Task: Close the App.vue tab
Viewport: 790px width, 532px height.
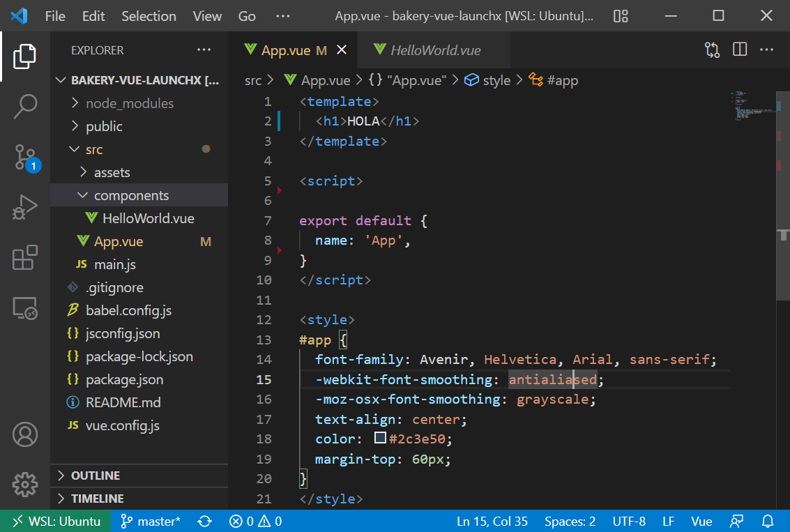Action: pyautogui.click(x=342, y=50)
